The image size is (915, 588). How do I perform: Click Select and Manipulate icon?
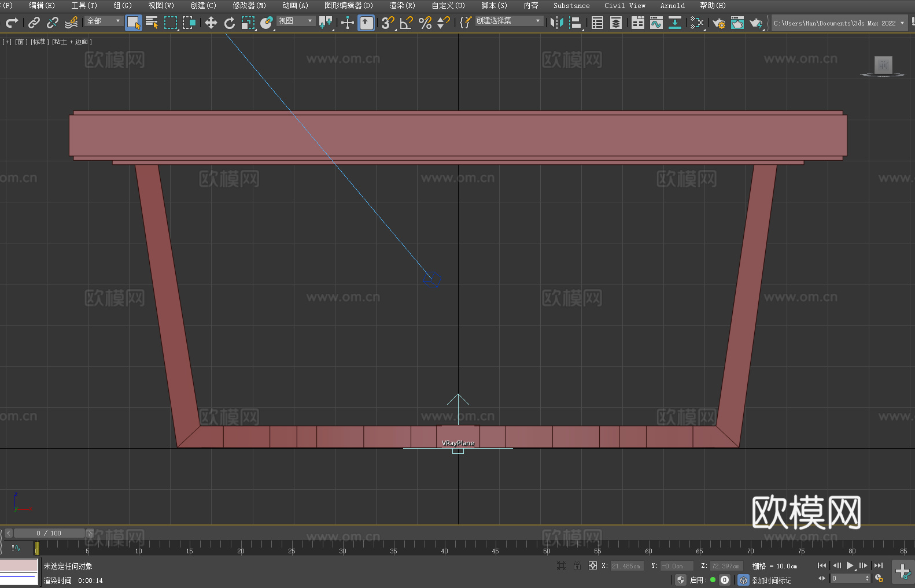[347, 23]
